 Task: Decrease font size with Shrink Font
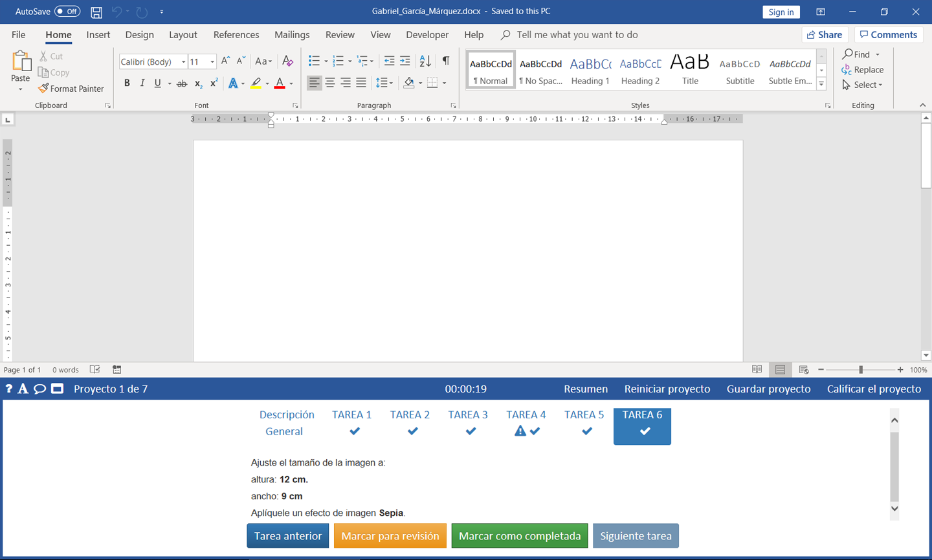[241, 61]
